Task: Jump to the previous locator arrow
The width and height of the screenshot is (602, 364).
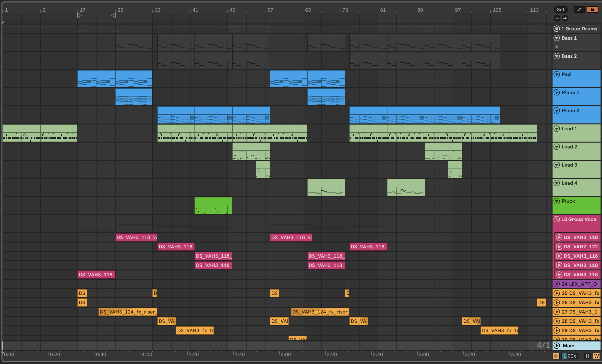Action: (557, 18)
